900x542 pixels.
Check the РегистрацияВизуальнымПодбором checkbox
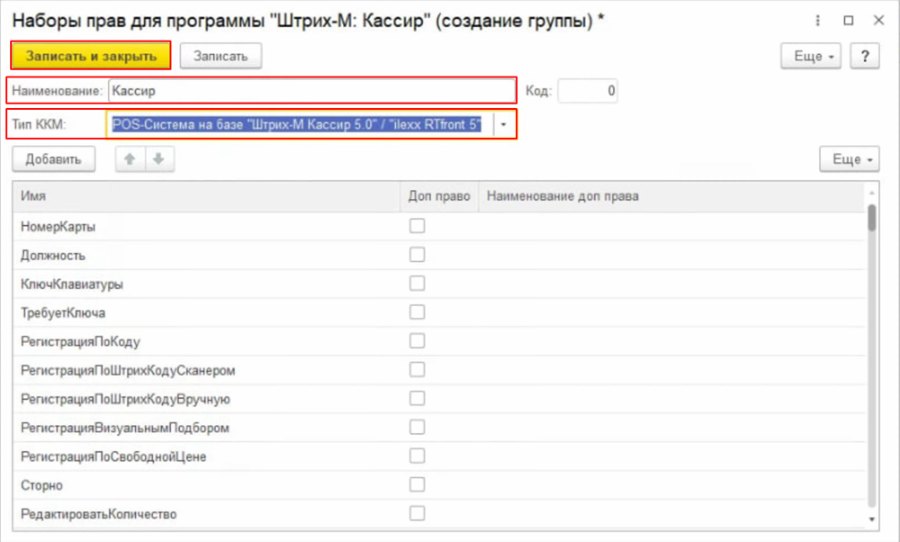pos(417,427)
